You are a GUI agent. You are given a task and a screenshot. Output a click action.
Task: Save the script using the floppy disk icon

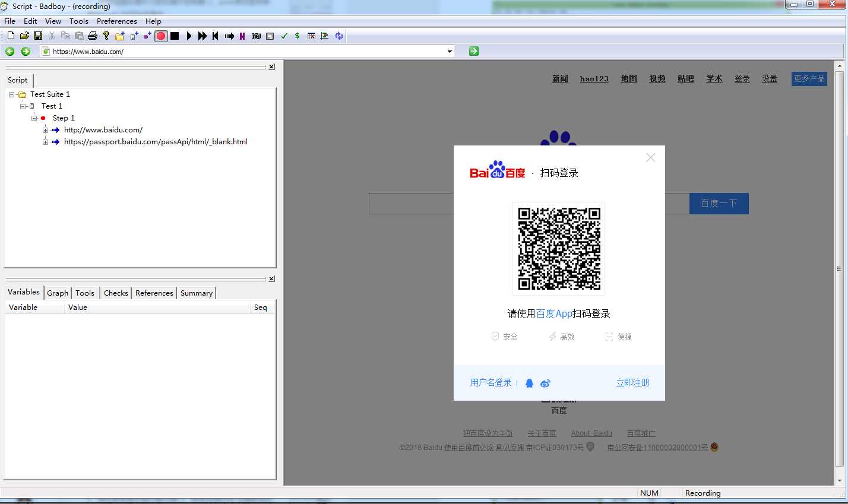point(38,36)
